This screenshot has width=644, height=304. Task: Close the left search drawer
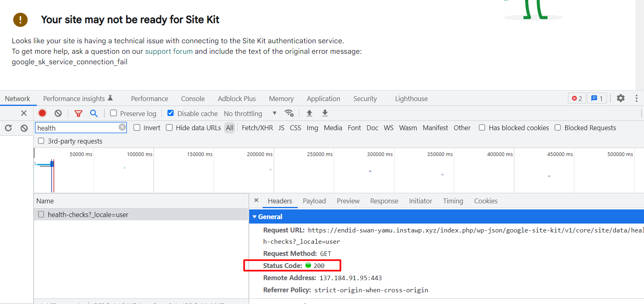[24, 113]
